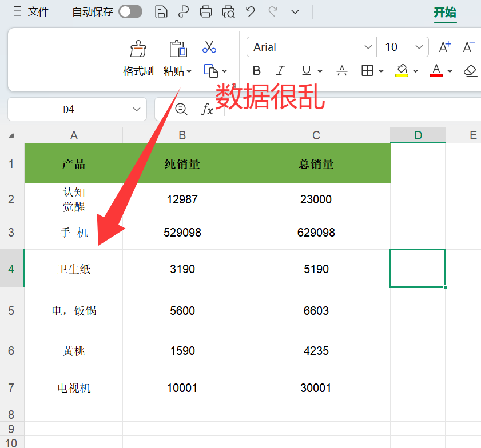481x448 pixels.
Task: Toggle Bold formatting
Action: [x=257, y=70]
